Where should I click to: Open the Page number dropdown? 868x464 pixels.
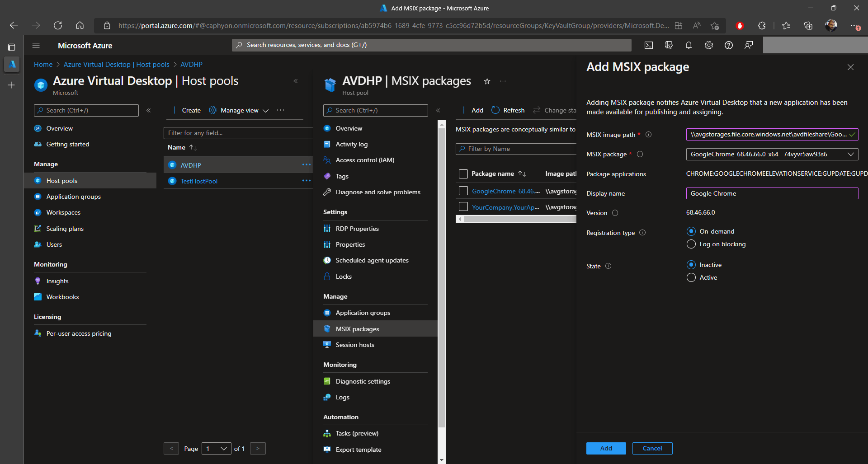217,449
